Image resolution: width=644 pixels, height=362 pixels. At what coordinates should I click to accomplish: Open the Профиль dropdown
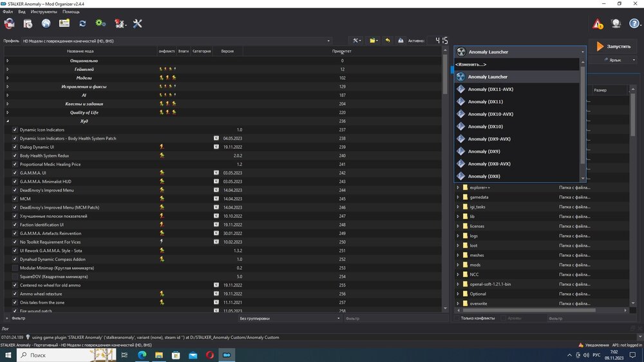pyautogui.click(x=176, y=41)
